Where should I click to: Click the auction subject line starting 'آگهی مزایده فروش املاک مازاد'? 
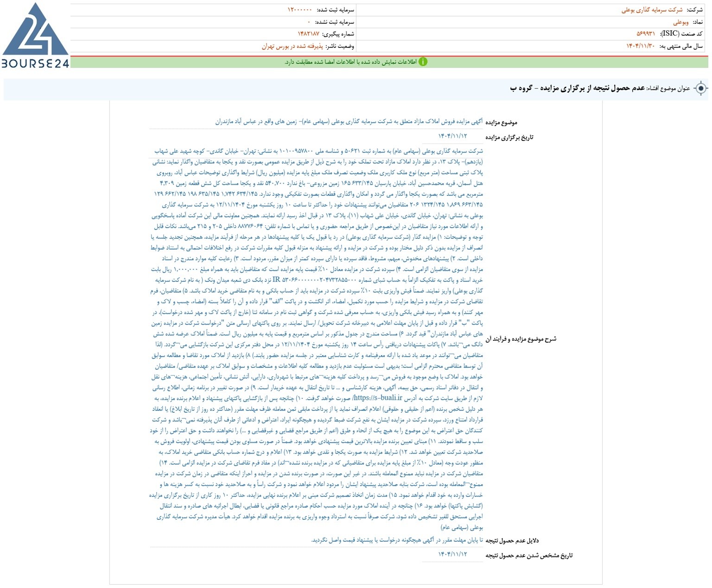click(x=349, y=121)
